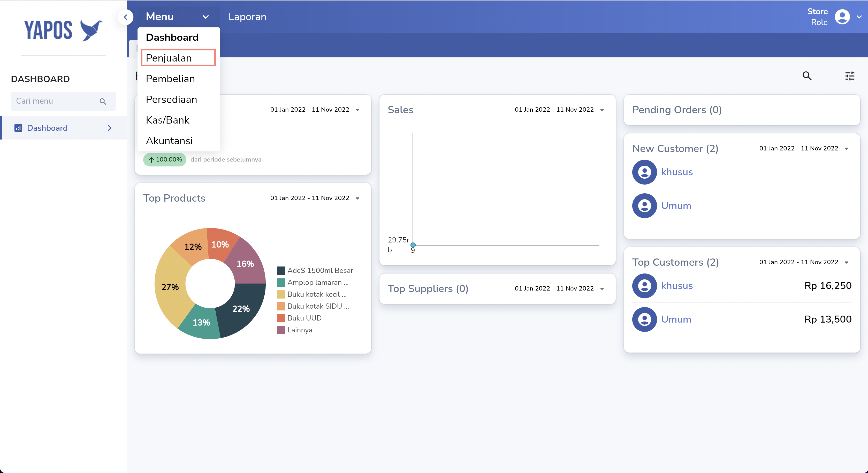Click khusus link in New Customer

coord(677,172)
